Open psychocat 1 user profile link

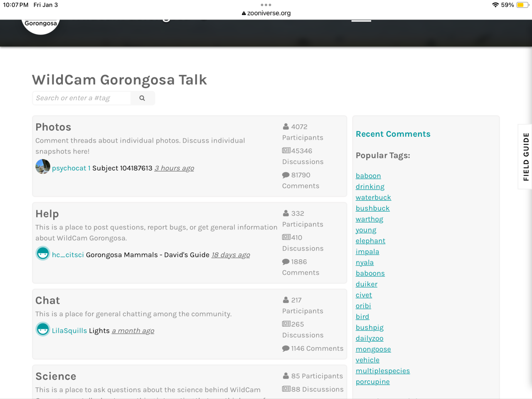(71, 168)
